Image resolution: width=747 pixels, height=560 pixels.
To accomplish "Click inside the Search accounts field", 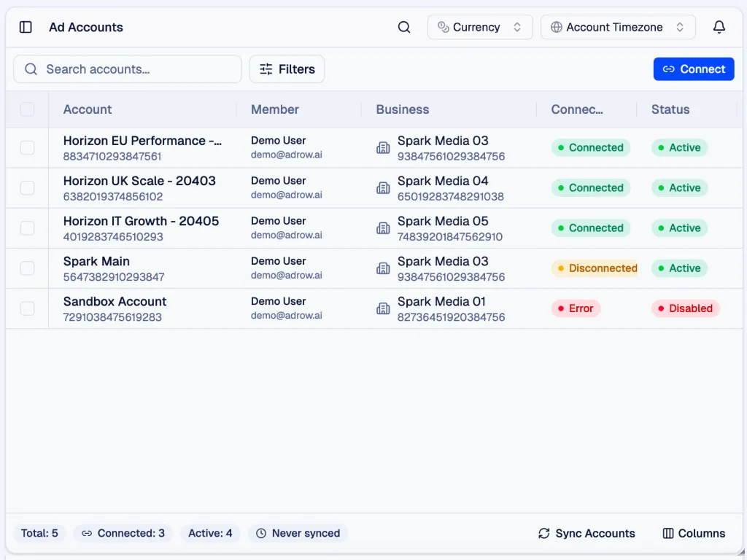I will tap(128, 69).
